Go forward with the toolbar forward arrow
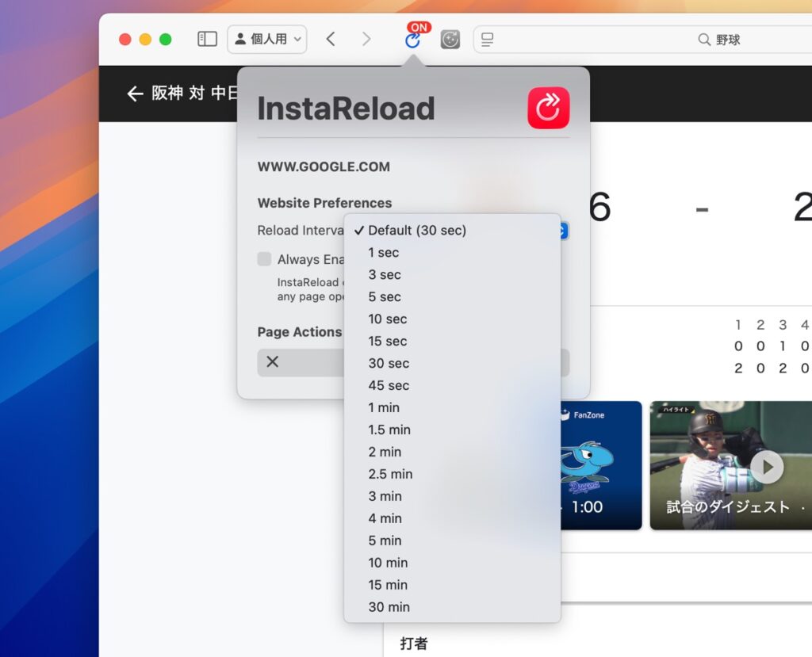Image resolution: width=812 pixels, height=657 pixels. [366, 39]
